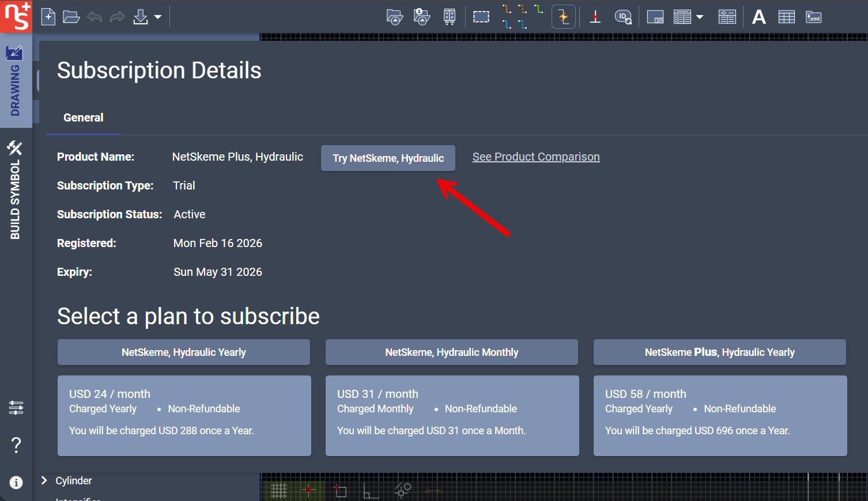
Task: Select the Cylinder category label
Action: pyautogui.click(x=74, y=481)
